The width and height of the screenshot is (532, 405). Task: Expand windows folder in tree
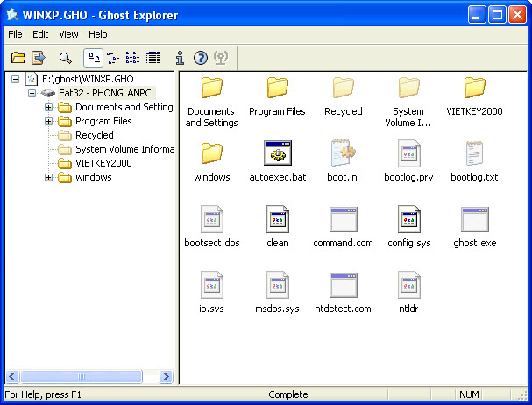pyautogui.click(x=48, y=177)
